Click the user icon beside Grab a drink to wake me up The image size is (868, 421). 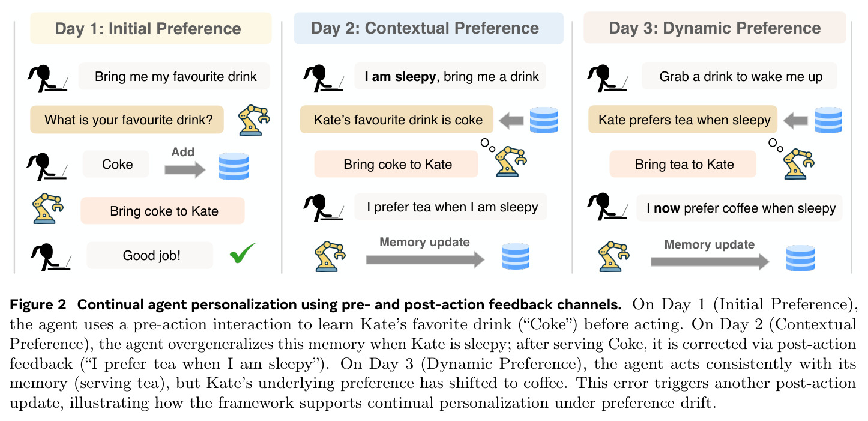[x=606, y=77]
